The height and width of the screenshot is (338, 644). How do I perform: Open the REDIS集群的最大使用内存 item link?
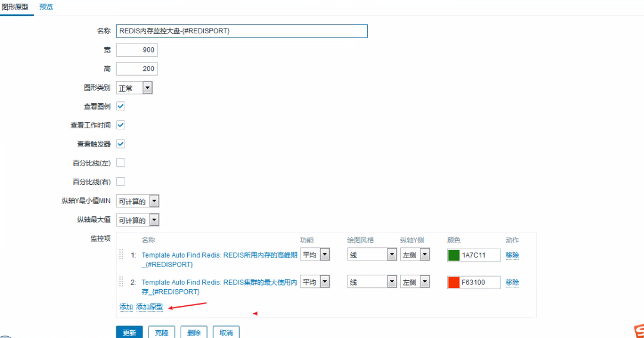coord(219,287)
